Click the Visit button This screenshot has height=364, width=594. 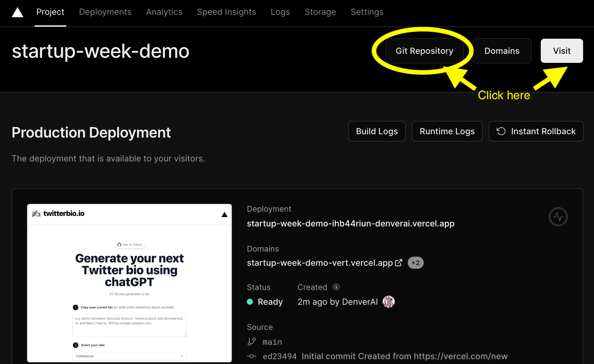[x=563, y=50]
